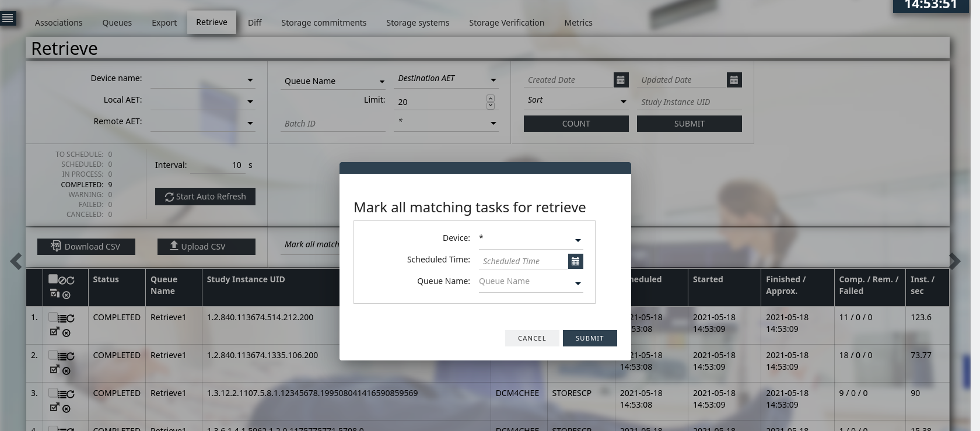Go to the next page with the right arrow
Screen dimensions: 980x431
tap(954, 261)
